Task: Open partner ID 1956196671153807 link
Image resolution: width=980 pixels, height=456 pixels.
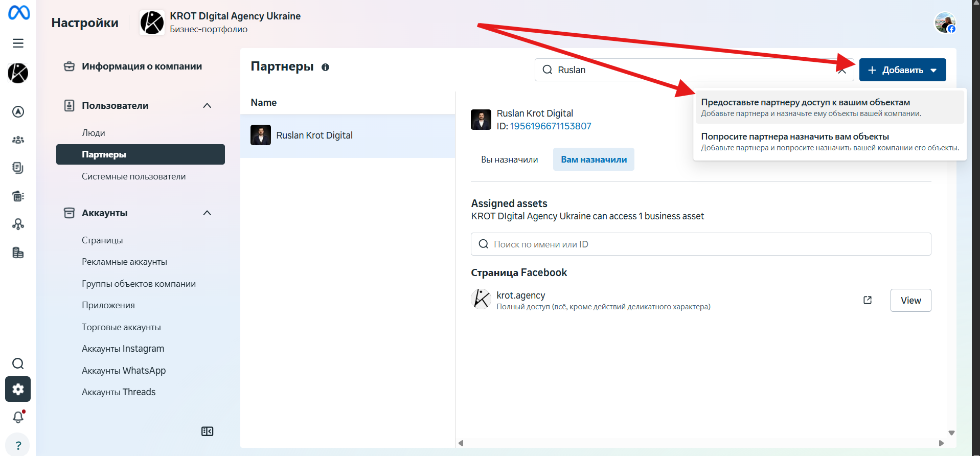Action: pyautogui.click(x=551, y=126)
